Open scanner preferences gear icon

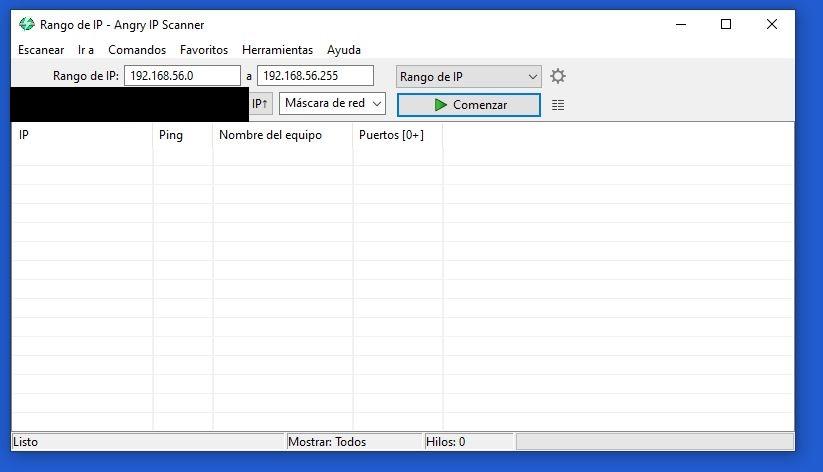click(x=558, y=76)
